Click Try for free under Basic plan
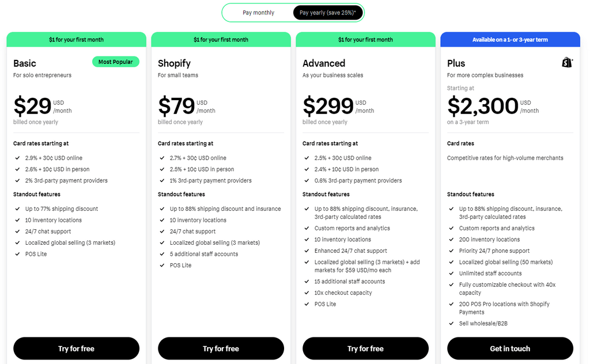Viewport: 590px width, 364px height. pyautogui.click(x=77, y=348)
